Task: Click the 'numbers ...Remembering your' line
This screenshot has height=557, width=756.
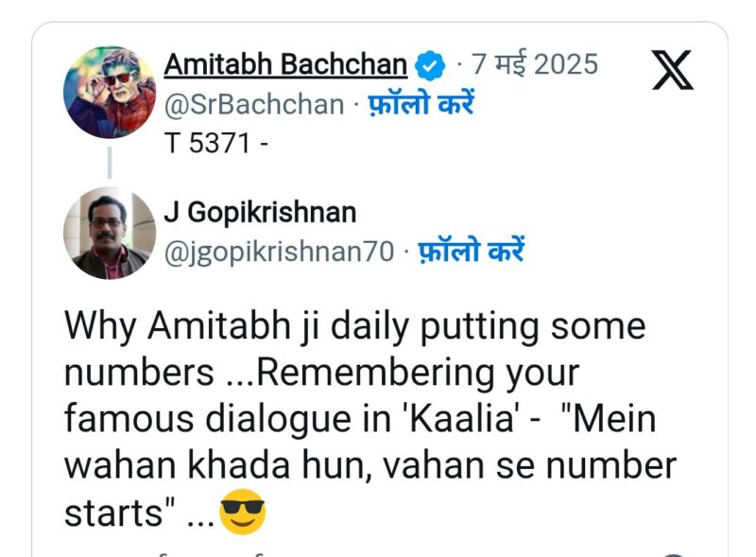Action: 321,374
